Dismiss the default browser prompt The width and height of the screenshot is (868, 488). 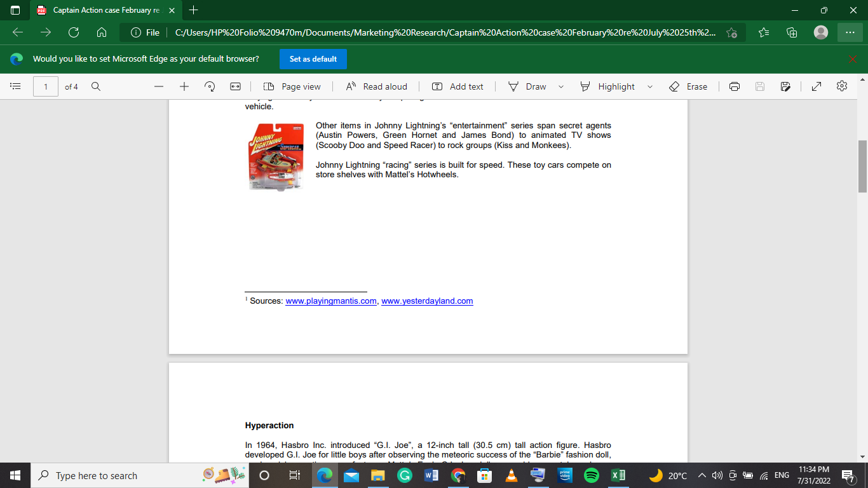pos(853,59)
